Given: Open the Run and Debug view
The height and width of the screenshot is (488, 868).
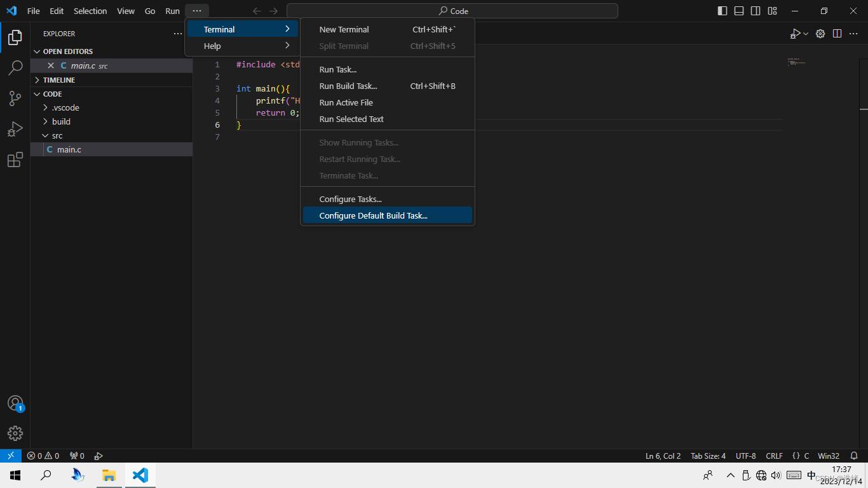Looking at the screenshot, I should (15, 130).
